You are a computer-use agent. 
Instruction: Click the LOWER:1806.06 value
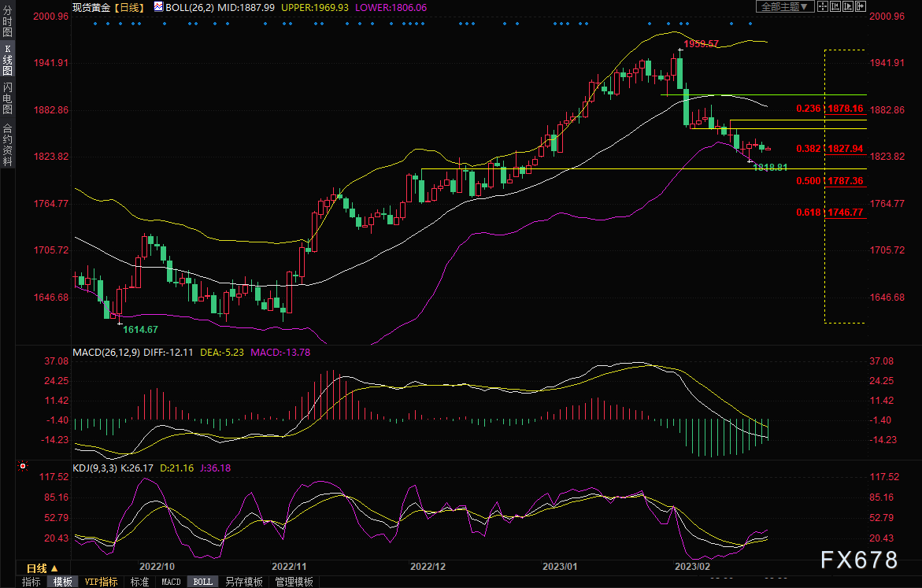pyautogui.click(x=391, y=8)
